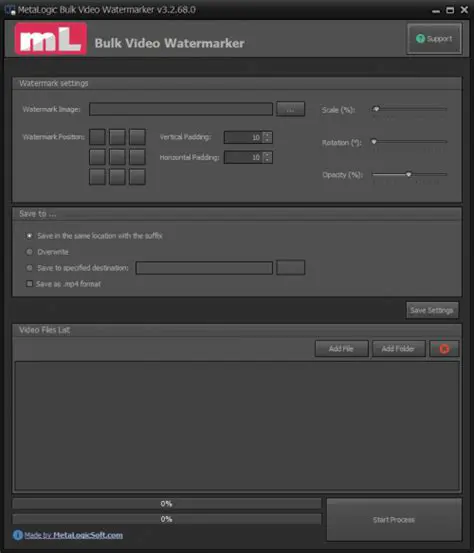Click the Horizontal Padding value field

244,157
